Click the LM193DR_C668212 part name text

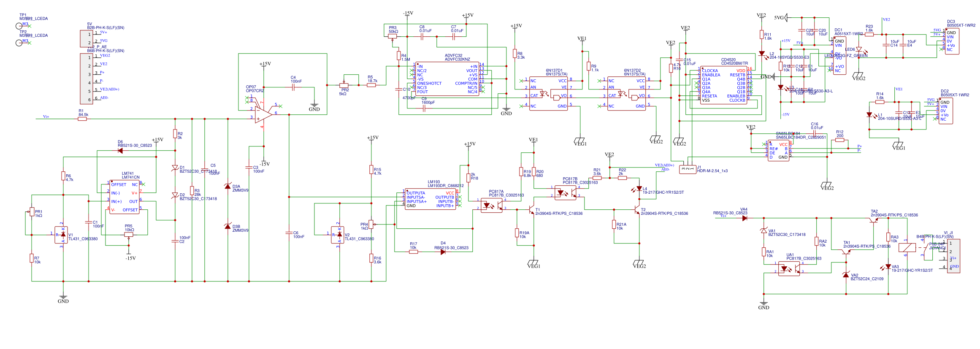point(446,186)
